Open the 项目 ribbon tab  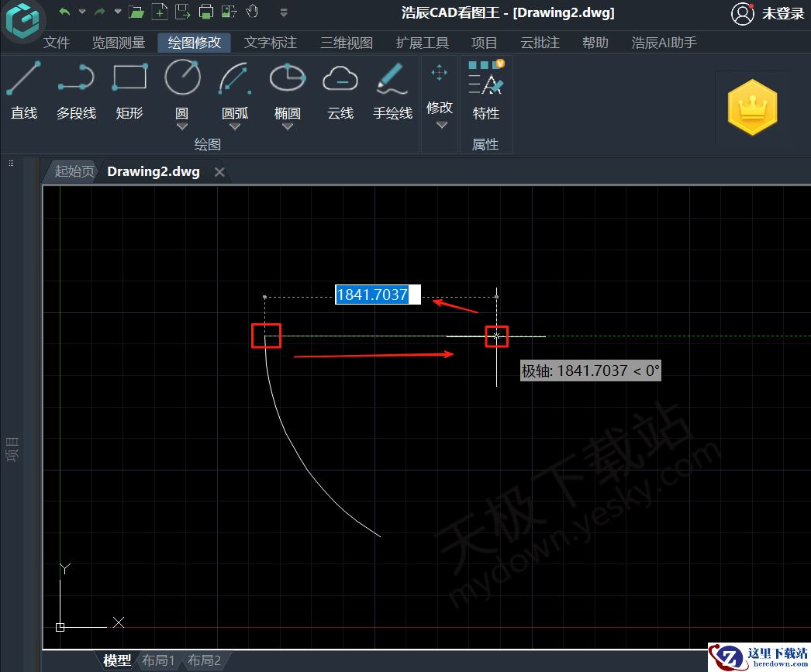tap(484, 43)
